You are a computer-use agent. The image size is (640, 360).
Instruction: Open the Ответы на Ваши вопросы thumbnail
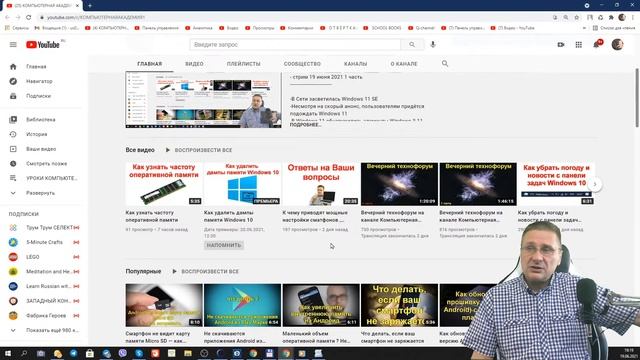coord(321,184)
